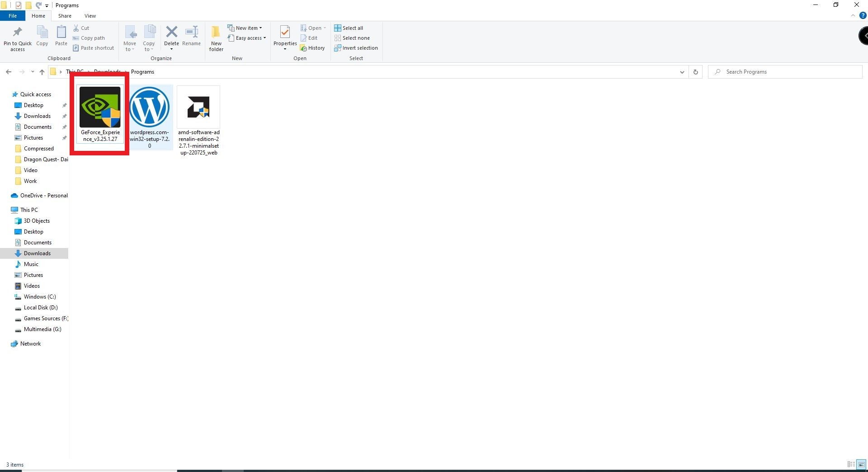Open Music under This PC
This screenshot has width=868, height=472.
[31, 264]
